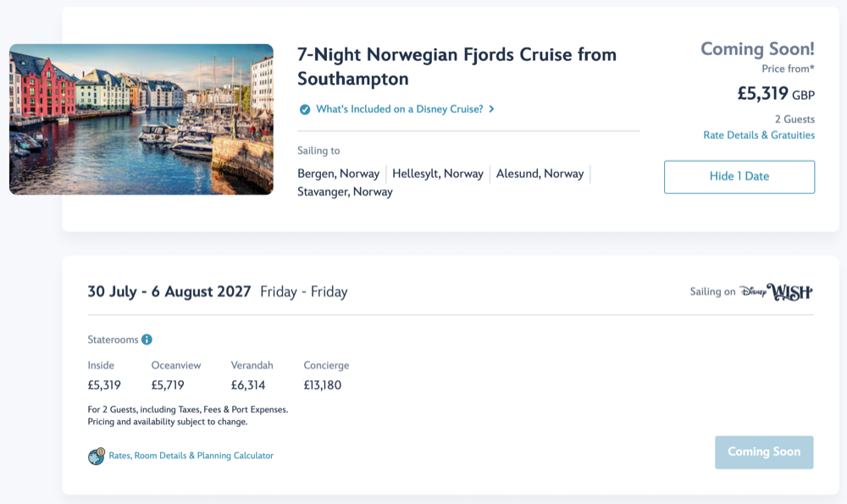Click the Alesund, Norway port
The width and height of the screenshot is (847, 504).
point(540,174)
